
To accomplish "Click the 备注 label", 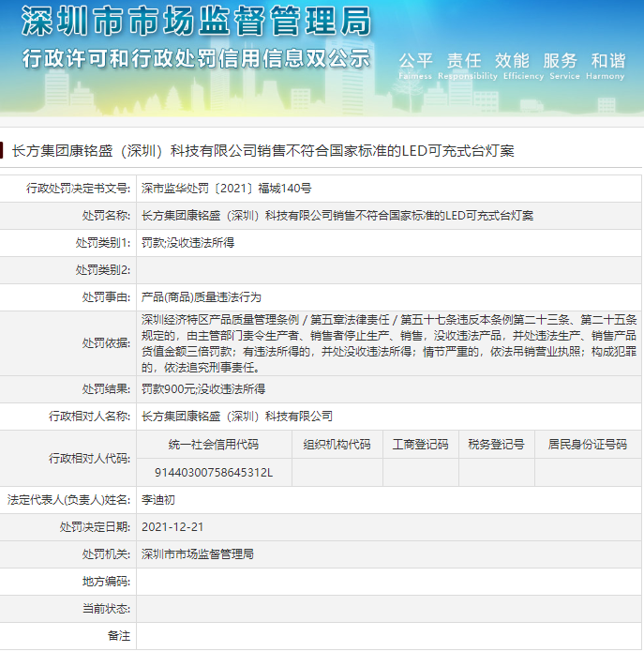I will pyautogui.click(x=118, y=636).
